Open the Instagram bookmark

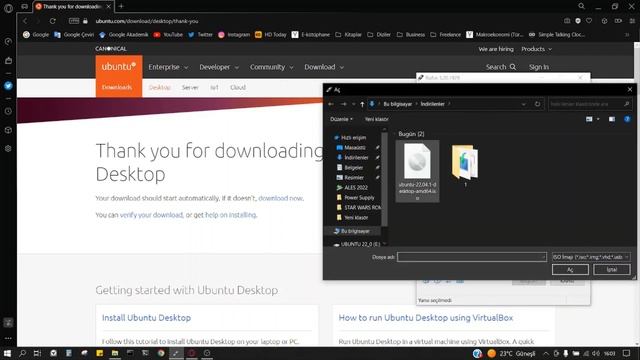coord(234,35)
